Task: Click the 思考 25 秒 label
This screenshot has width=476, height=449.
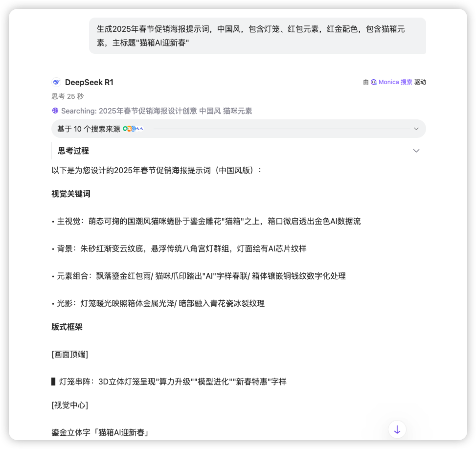Action: pos(68,96)
